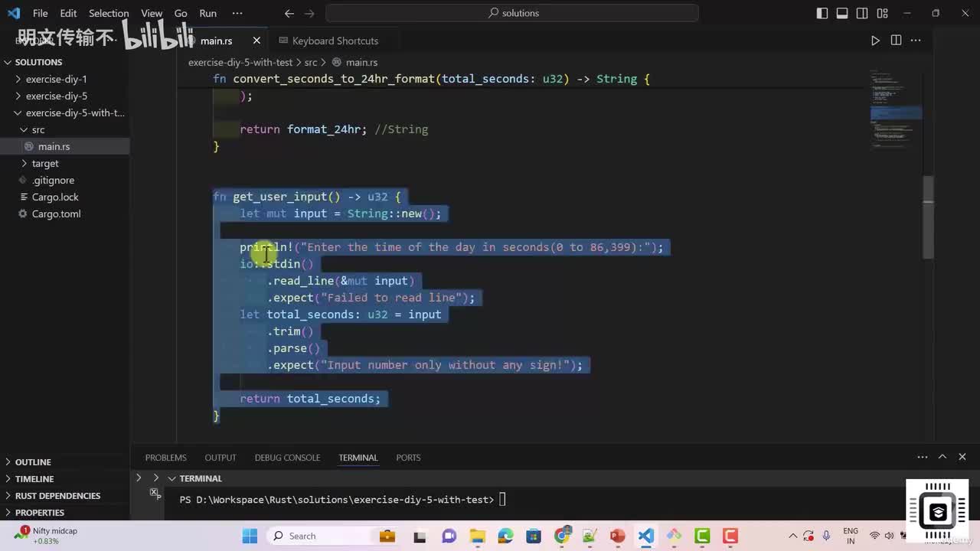980x551 pixels.
Task: Toggle the secondary side bar layout icon
Action: pos(862,13)
